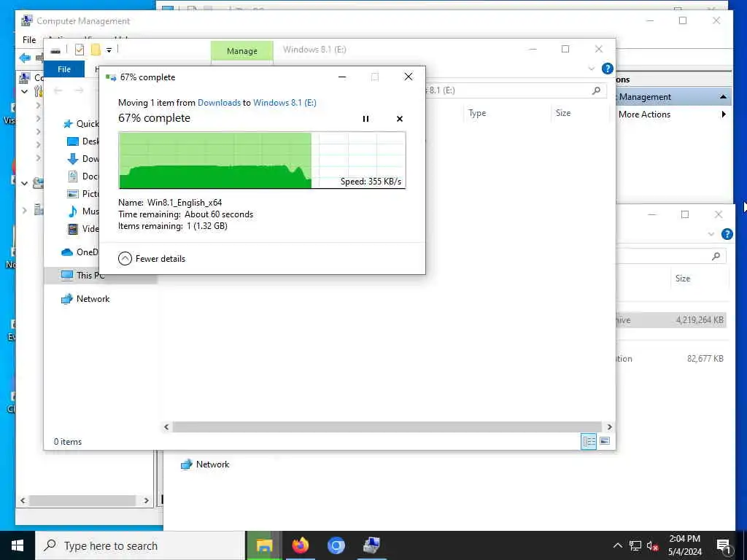Click search icon in rear Explorer window

pyautogui.click(x=716, y=256)
